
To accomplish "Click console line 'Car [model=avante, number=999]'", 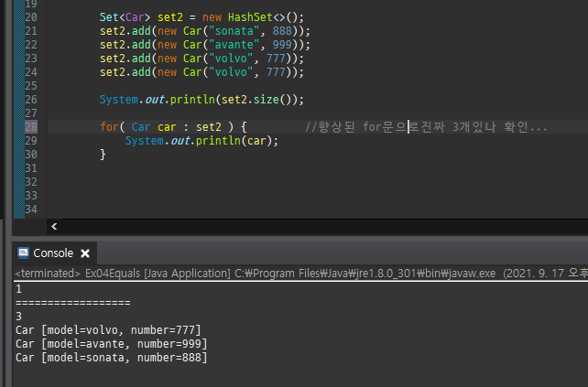I will (112, 344).
